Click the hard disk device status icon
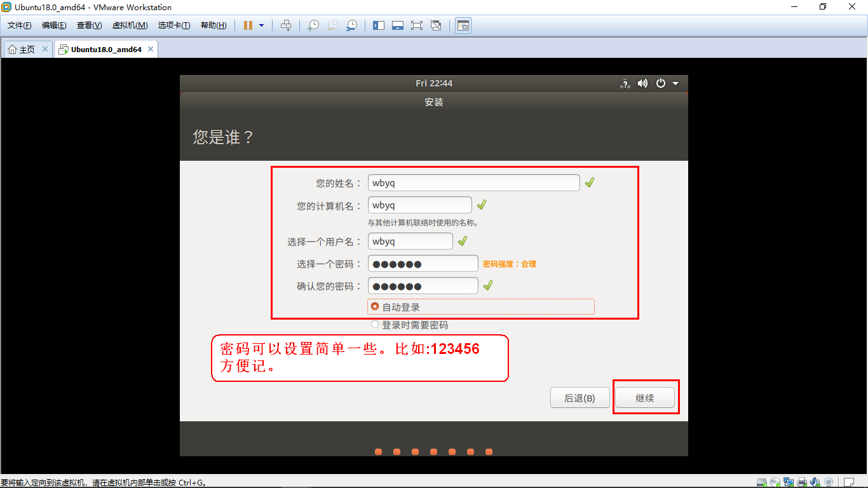868x488 pixels. coord(762,482)
